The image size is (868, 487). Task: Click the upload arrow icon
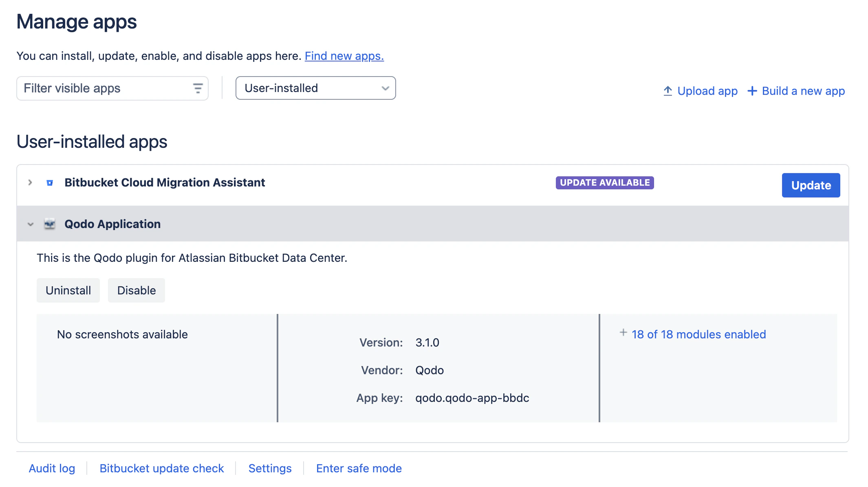pyautogui.click(x=668, y=91)
